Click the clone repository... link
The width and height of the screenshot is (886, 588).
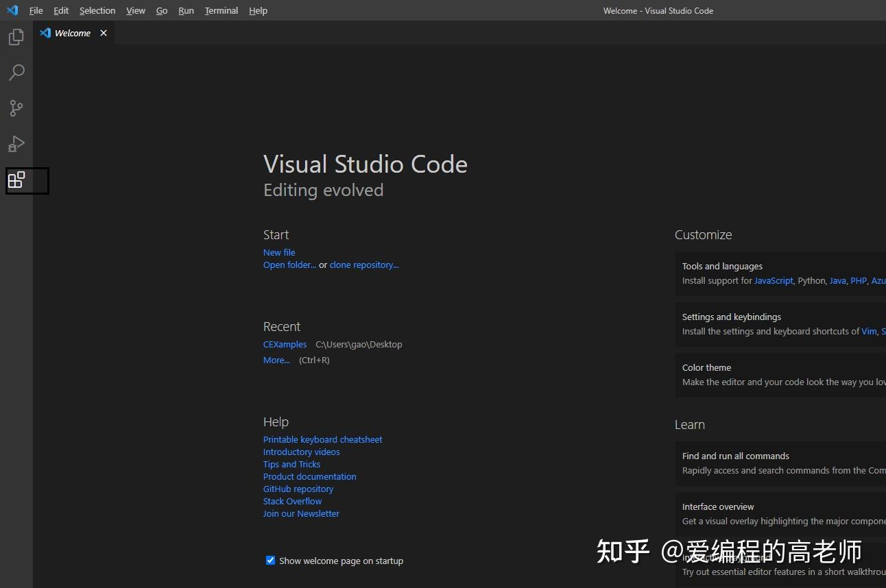(364, 265)
